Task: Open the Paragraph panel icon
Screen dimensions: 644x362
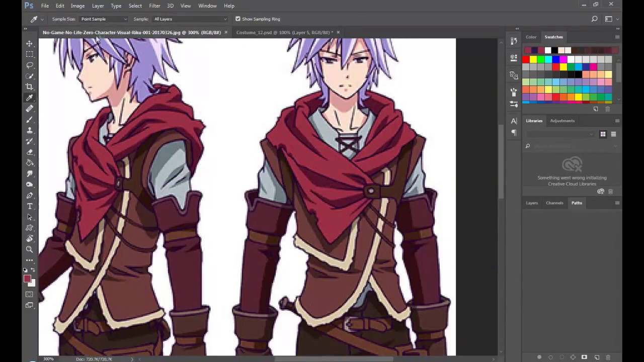Action: click(514, 133)
